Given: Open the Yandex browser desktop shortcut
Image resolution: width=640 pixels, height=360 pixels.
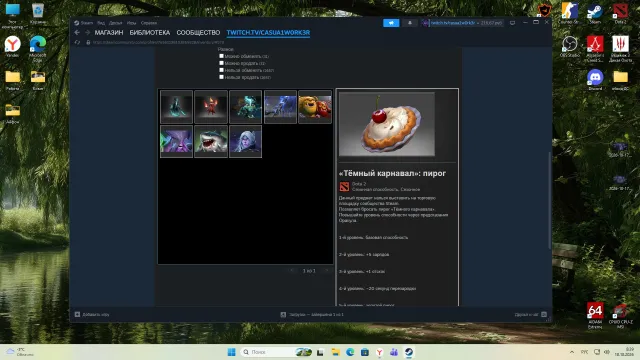Looking at the screenshot, I should [x=13, y=47].
